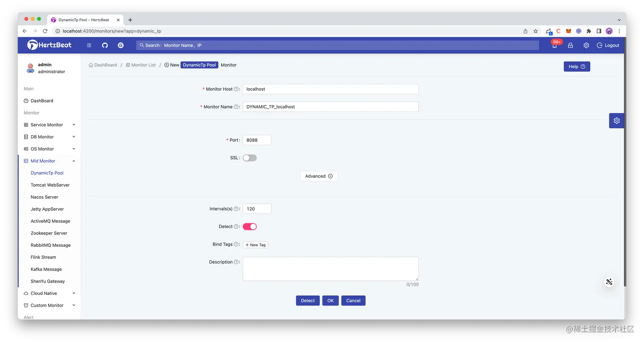Screen dimensions: 644x343
Task: Open the settings gear in the header
Action: pos(586,45)
